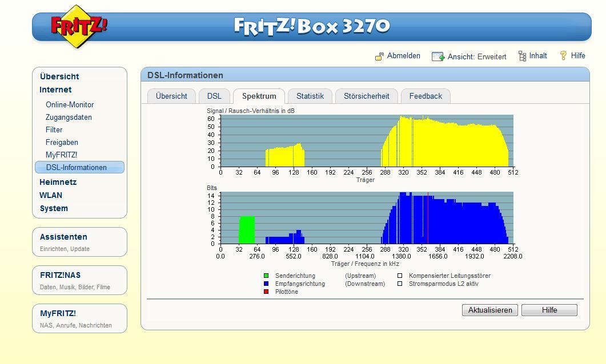The height and width of the screenshot is (364, 606).
Task: Click the red Pilottöne legend swatch
Action: pyautogui.click(x=266, y=292)
